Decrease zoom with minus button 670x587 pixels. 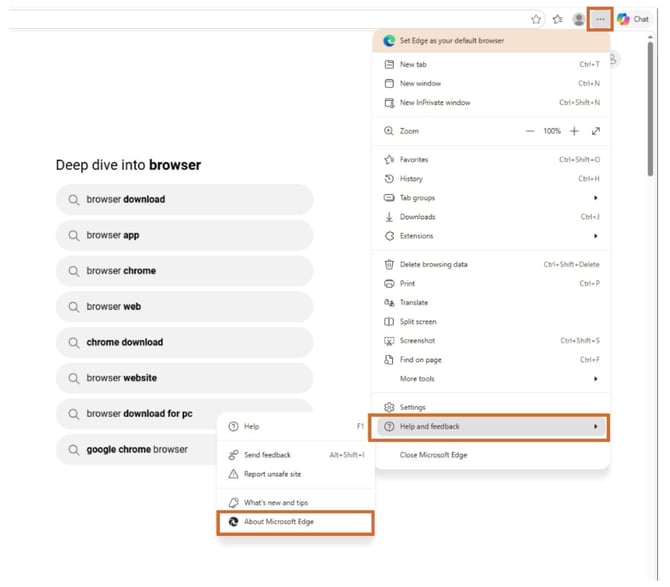click(x=530, y=131)
